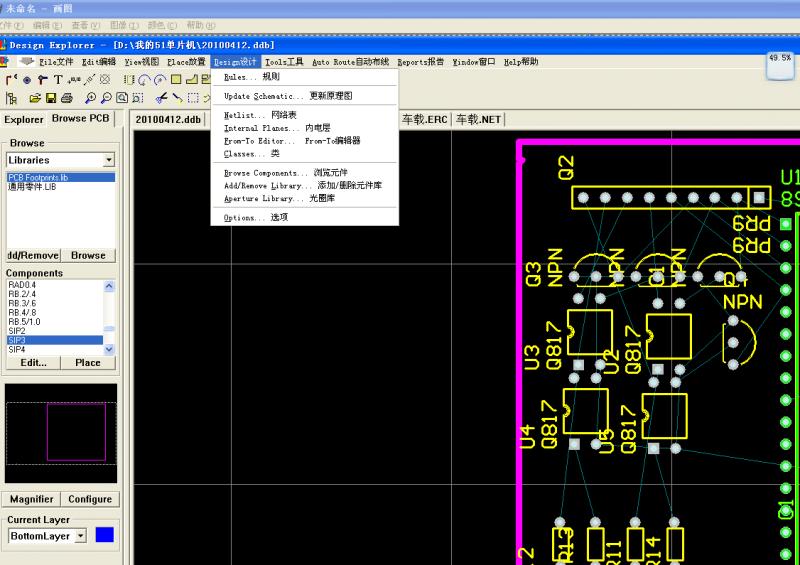Click the Print icon in toolbar

[66, 98]
